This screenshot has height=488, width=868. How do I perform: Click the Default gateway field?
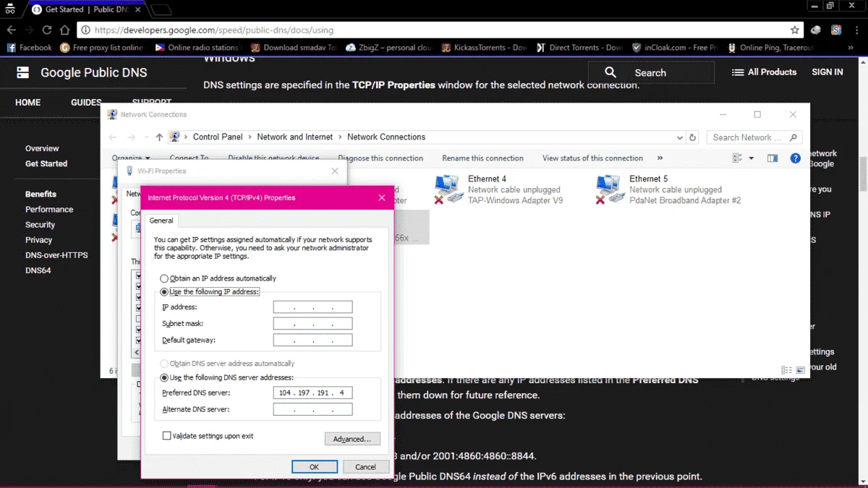click(x=312, y=340)
